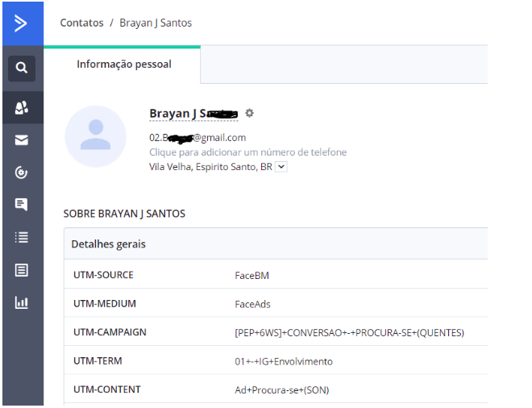The height and width of the screenshot is (408, 532).
Task: Open Conversations chat icon in sidebar
Action: (x=22, y=205)
